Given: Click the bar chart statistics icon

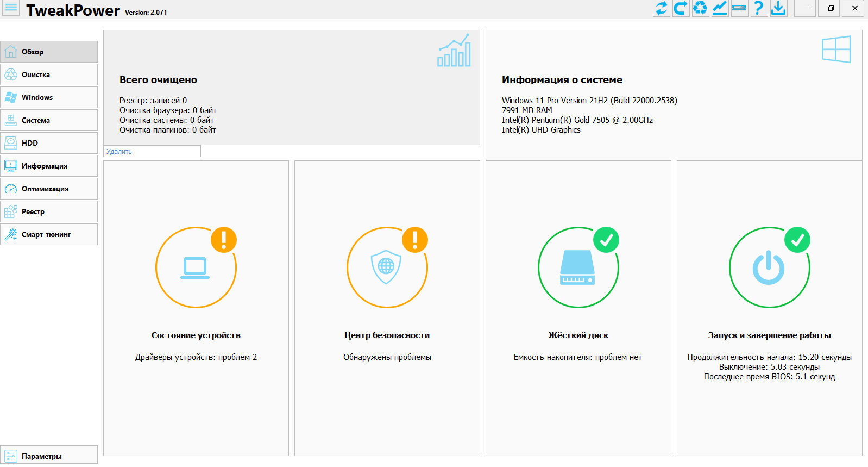Looking at the screenshot, I should 454,50.
